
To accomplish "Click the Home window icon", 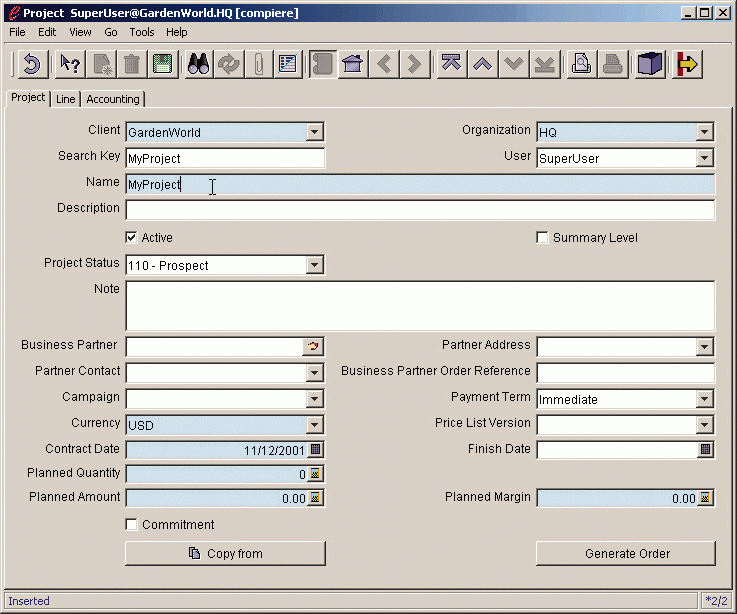I will (352, 65).
